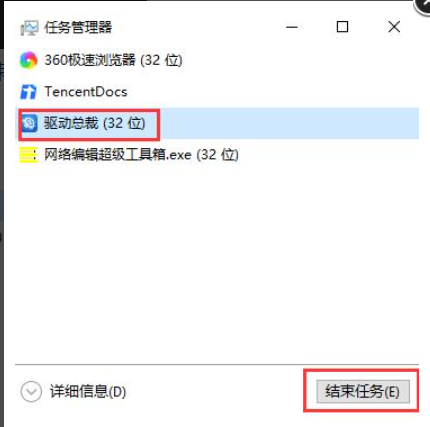Viewport: 430px width, 427px height.
Task: Click the TencentDocs blue icon
Action: pyautogui.click(x=28, y=92)
